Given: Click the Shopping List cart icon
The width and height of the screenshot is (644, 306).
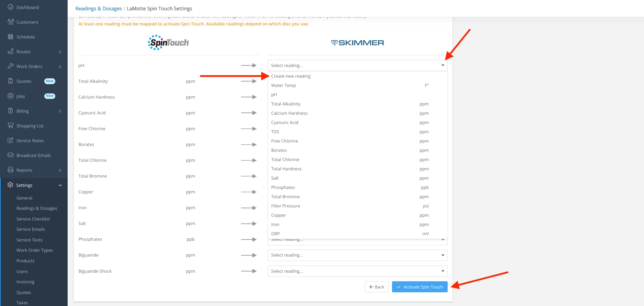Looking at the screenshot, I should (10, 126).
